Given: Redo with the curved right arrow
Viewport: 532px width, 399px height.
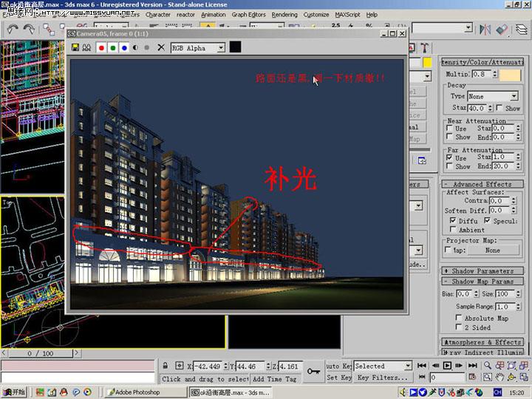Looking at the screenshot, I should pyautogui.click(x=29, y=29).
